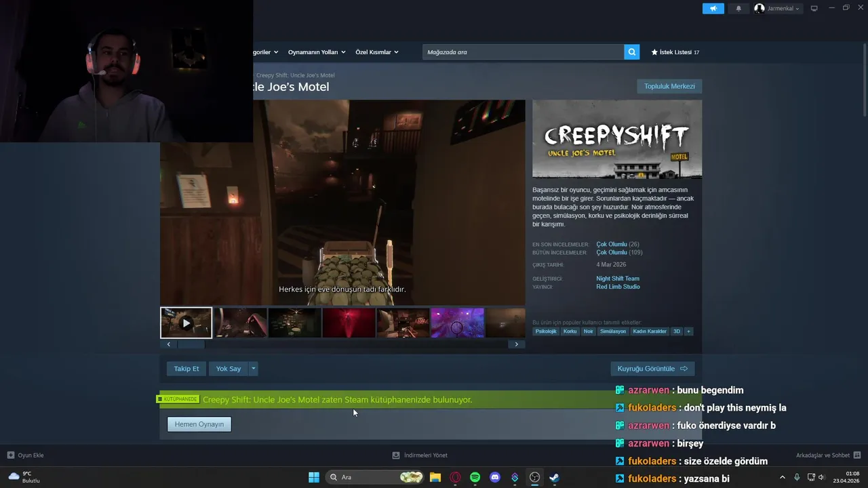Open recent reviews Çok Olumlu (26) link
The image size is (868, 488).
(x=618, y=244)
